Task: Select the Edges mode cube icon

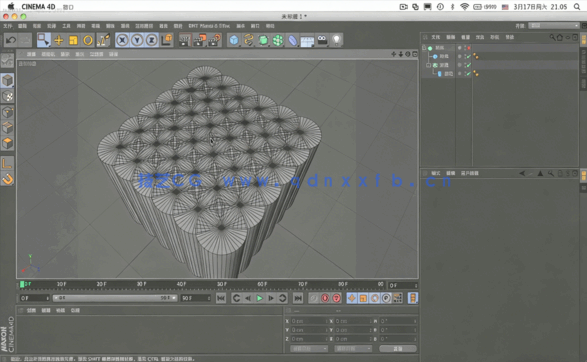Action: [x=7, y=128]
